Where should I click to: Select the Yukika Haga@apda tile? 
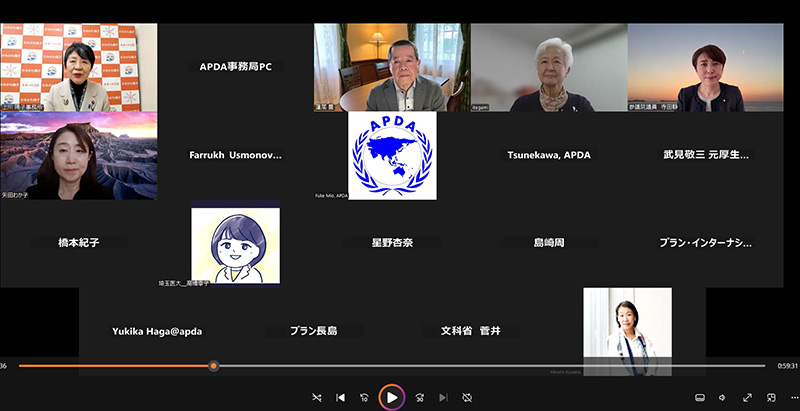(156, 330)
